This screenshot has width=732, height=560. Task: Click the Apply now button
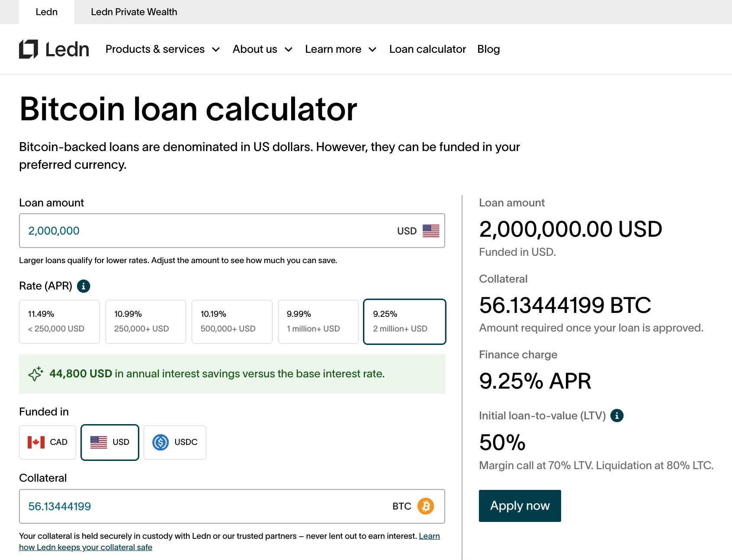tap(520, 506)
